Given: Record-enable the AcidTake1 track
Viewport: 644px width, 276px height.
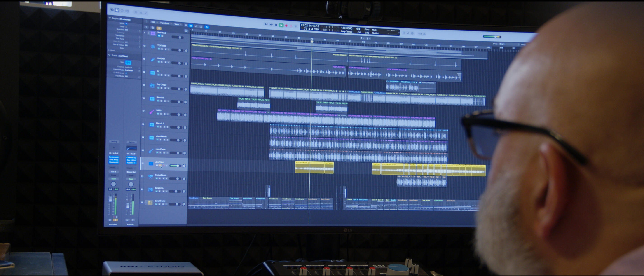Looking at the screenshot, I should pos(164,166).
